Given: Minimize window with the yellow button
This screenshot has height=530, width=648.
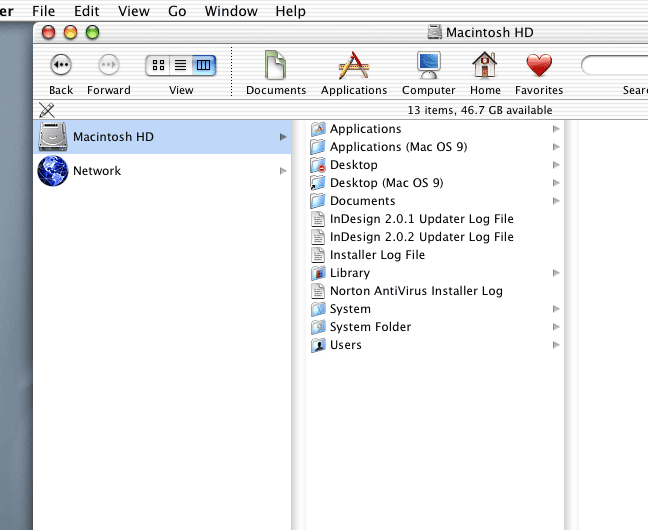Looking at the screenshot, I should [x=70, y=32].
